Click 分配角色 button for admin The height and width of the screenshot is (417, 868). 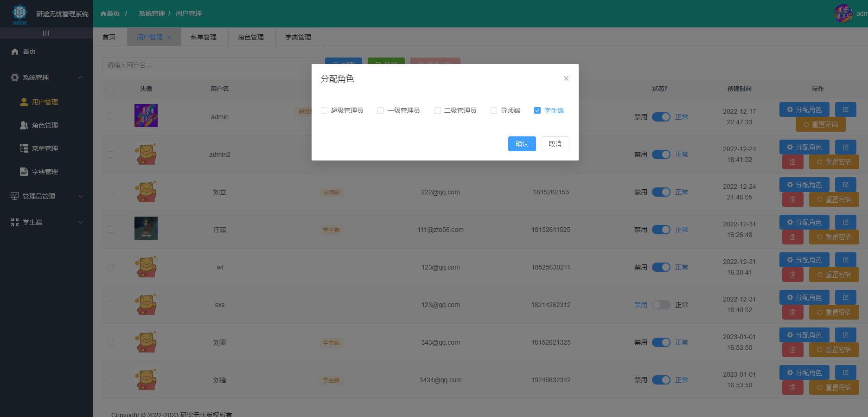pyautogui.click(x=804, y=109)
